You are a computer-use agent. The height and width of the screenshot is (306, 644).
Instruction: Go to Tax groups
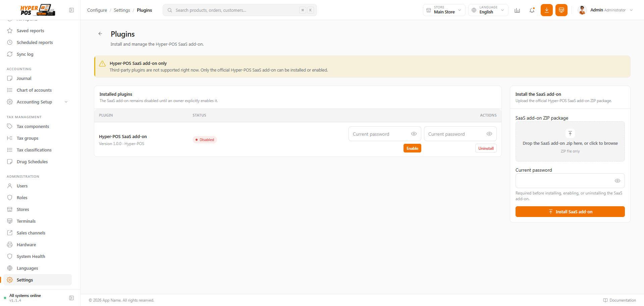[x=38, y=138]
